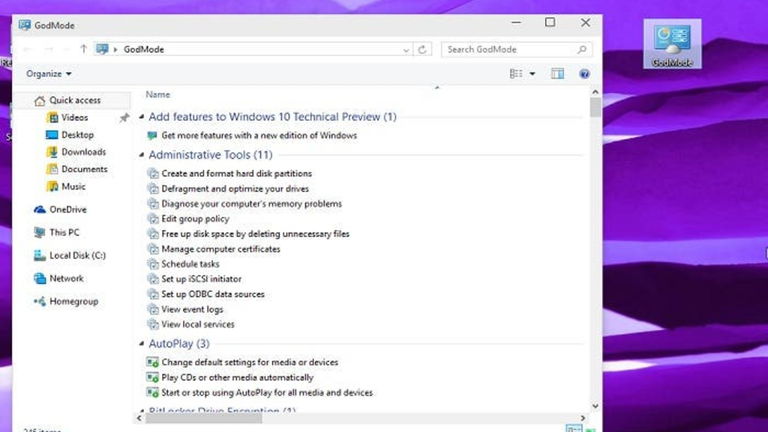
Task: Click the search magnifier icon
Action: [582, 49]
